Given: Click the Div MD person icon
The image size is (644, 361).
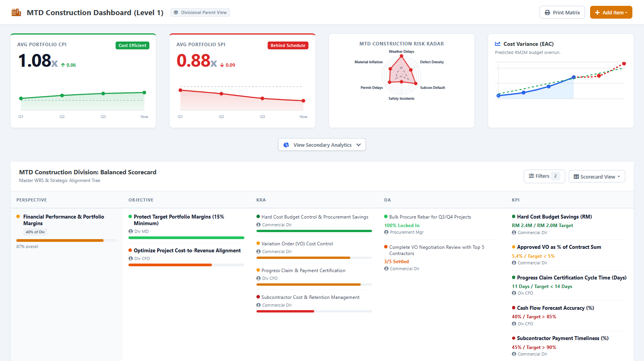Looking at the screenshot, I should click(x=130, y=231).
